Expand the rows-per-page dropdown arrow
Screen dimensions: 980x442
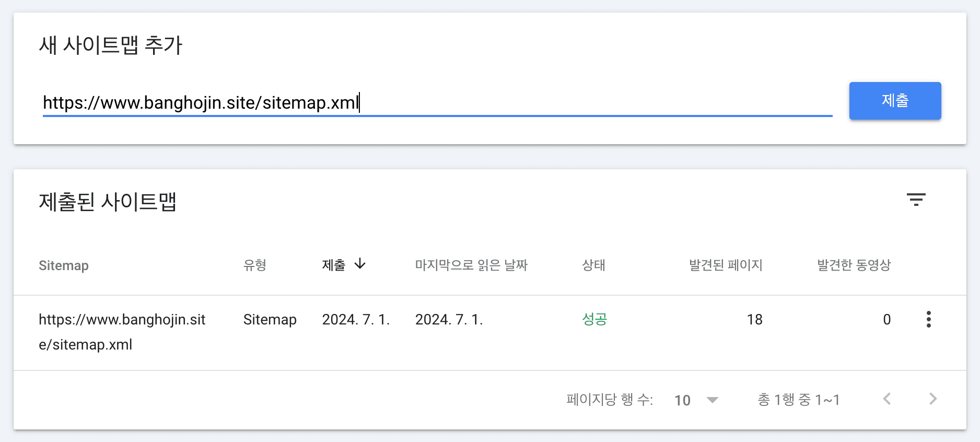[712, 400]
